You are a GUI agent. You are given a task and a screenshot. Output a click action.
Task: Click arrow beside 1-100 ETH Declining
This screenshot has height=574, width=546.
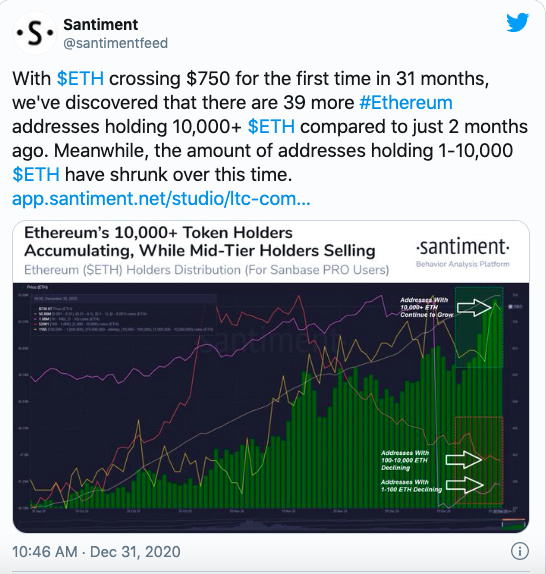[465, 485]
